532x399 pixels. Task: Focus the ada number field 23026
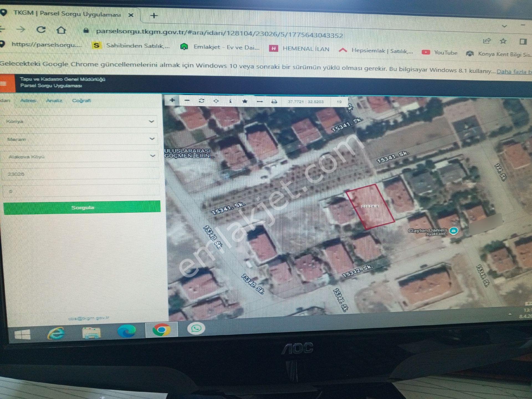(80, 174)
